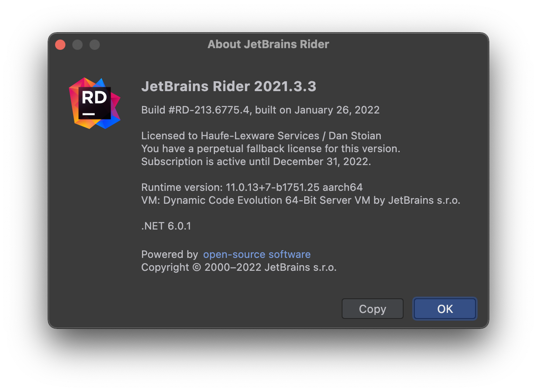Click the VM: Dynamic Code Evolution line
The width and height of the screenshot is (537, 392).
pyautogui.click(x=301, y=200)
